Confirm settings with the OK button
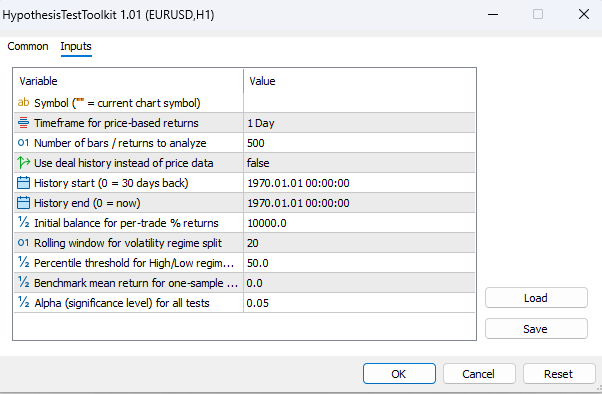 point(399,374)
